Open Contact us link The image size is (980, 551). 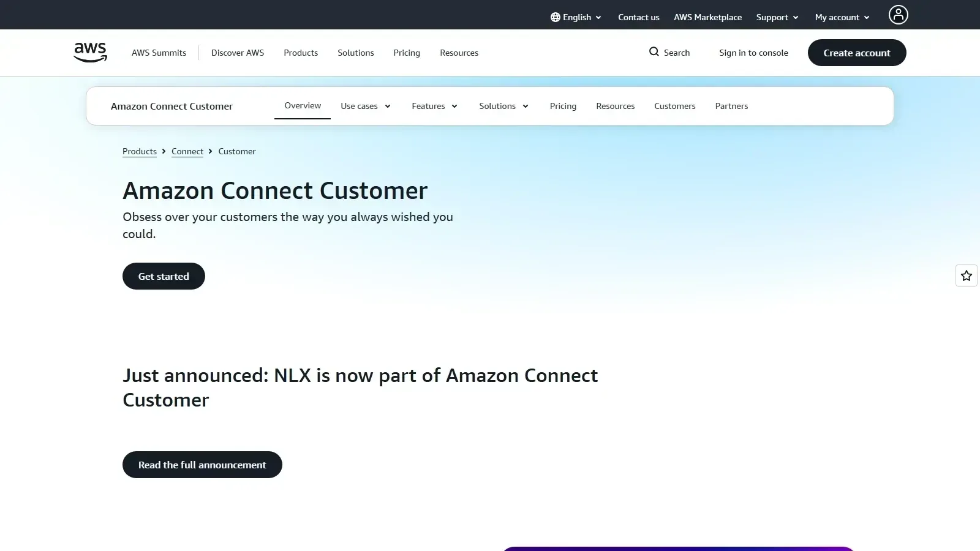(638, 17)
